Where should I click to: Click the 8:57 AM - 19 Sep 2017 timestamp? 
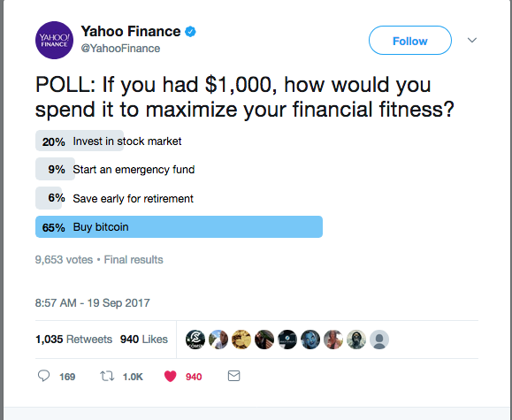click(x=93, y=302)
